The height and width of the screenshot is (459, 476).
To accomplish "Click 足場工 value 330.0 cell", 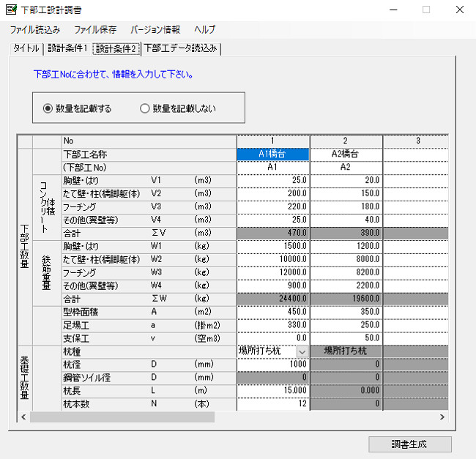I will (273, 325).
